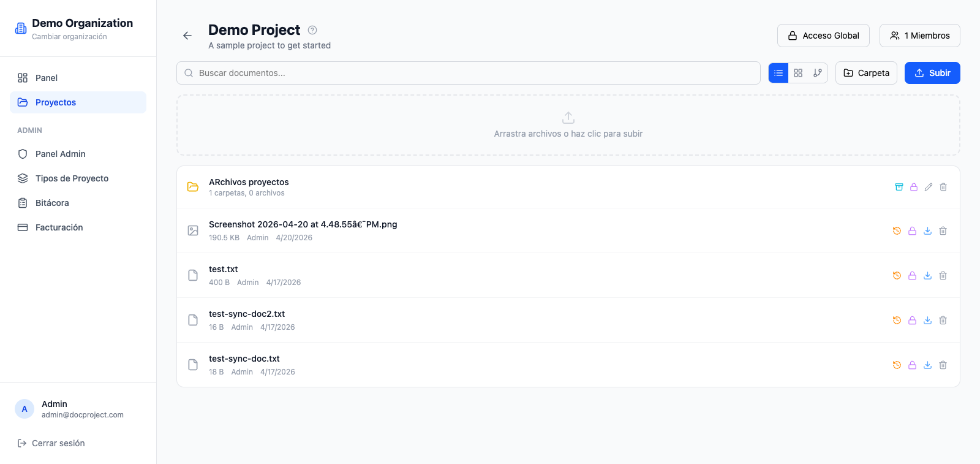Open lock access for test.txt
Screen dimensions: 980x464
pyautogui.click(x=912, y=276)
